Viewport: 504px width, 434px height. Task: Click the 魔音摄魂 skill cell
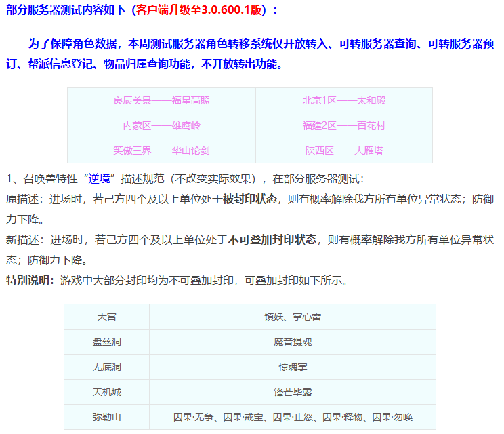point(292,342)
